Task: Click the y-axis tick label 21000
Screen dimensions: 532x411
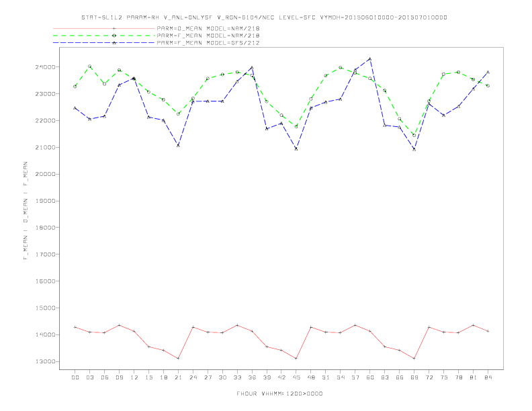Action: click(x=45, y=148)
